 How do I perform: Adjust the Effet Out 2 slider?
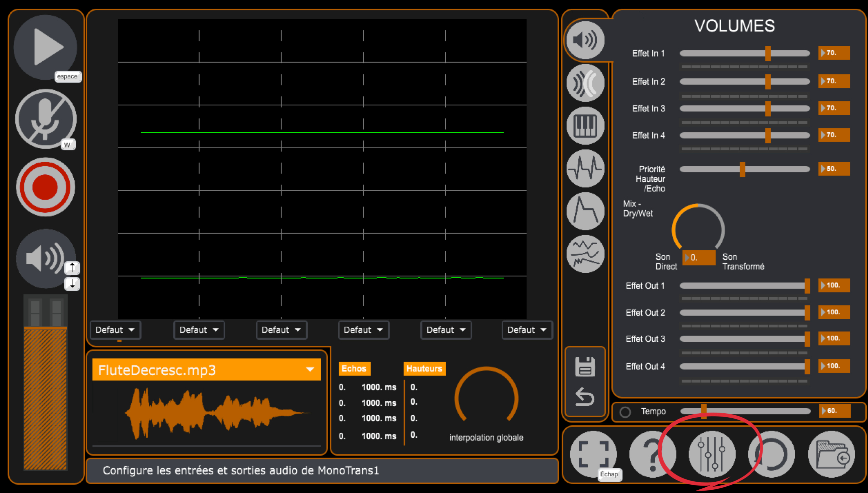coord(745,313)
